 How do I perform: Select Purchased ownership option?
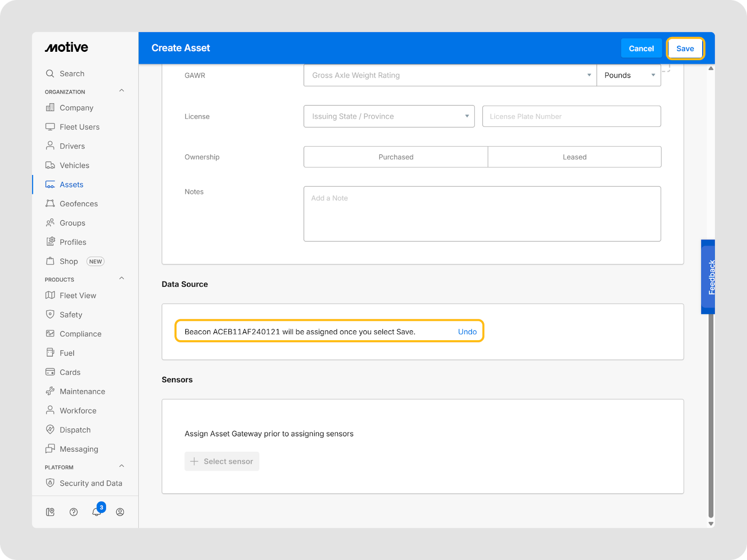point(395,157)
